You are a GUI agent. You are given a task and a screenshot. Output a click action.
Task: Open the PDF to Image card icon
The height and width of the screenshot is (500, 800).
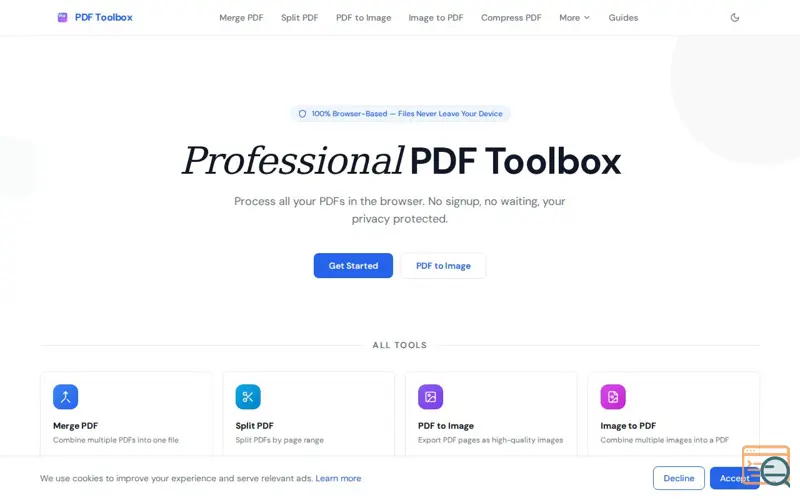point(431,397)
